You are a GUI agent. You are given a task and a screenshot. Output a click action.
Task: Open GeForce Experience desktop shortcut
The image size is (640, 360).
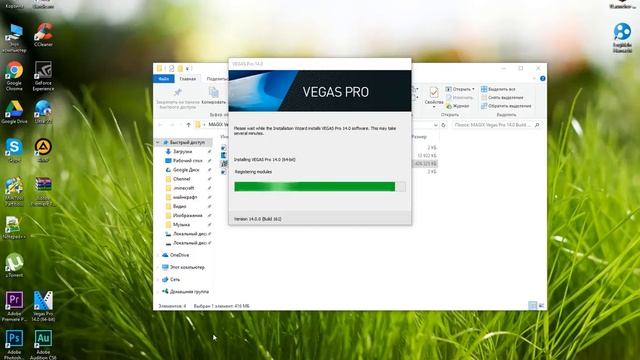[43, 76]
